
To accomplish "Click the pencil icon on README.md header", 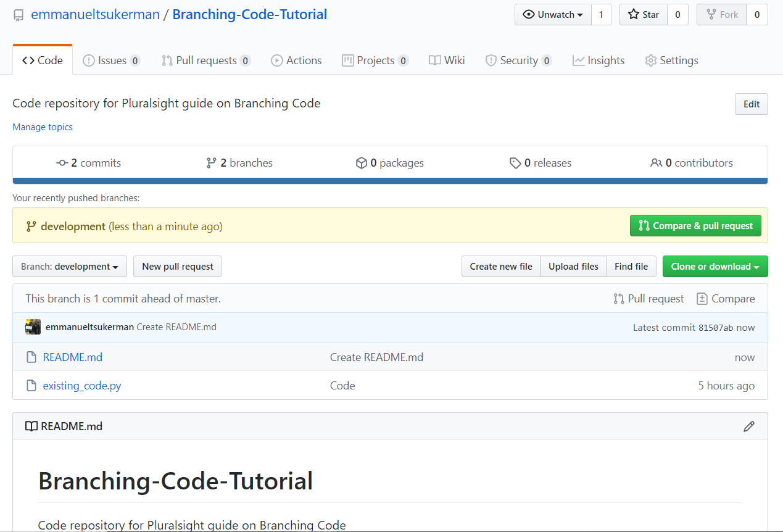I will pyautogui.click(x=749, y=426).
